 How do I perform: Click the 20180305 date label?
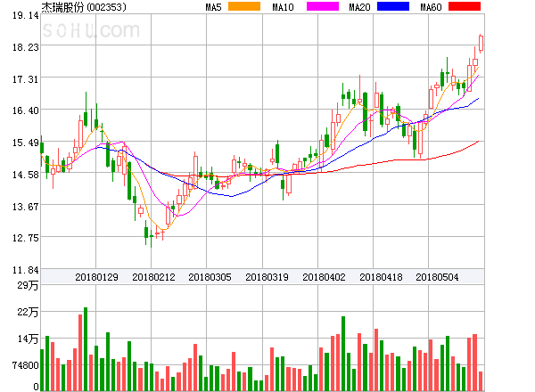pyautogui.click(x=210, y=277)
